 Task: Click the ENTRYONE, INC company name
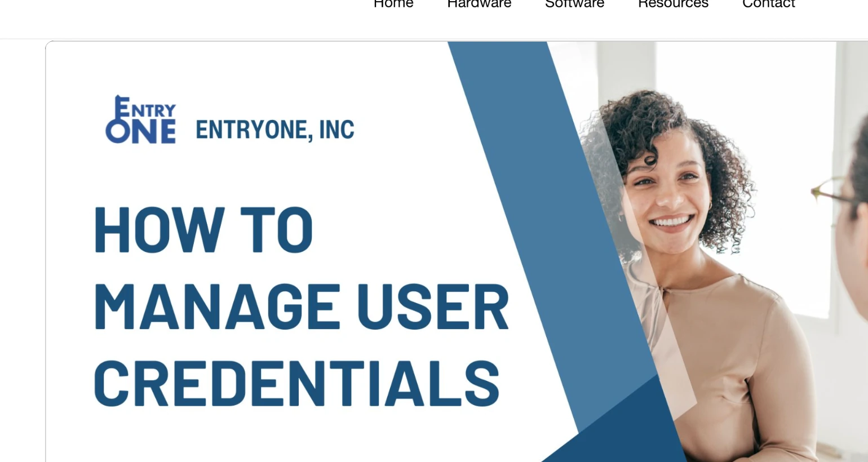274,130
